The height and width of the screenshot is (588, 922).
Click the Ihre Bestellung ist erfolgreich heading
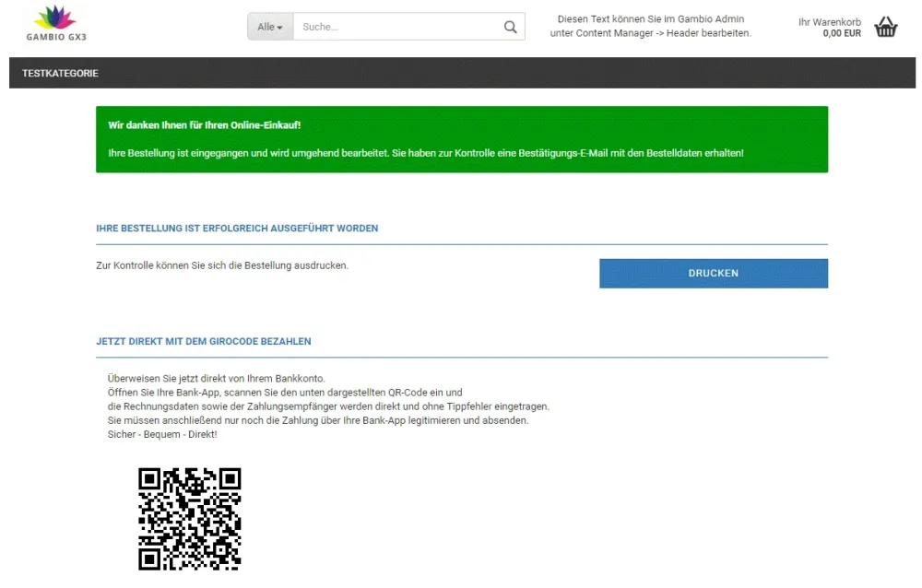coord(237,229)
